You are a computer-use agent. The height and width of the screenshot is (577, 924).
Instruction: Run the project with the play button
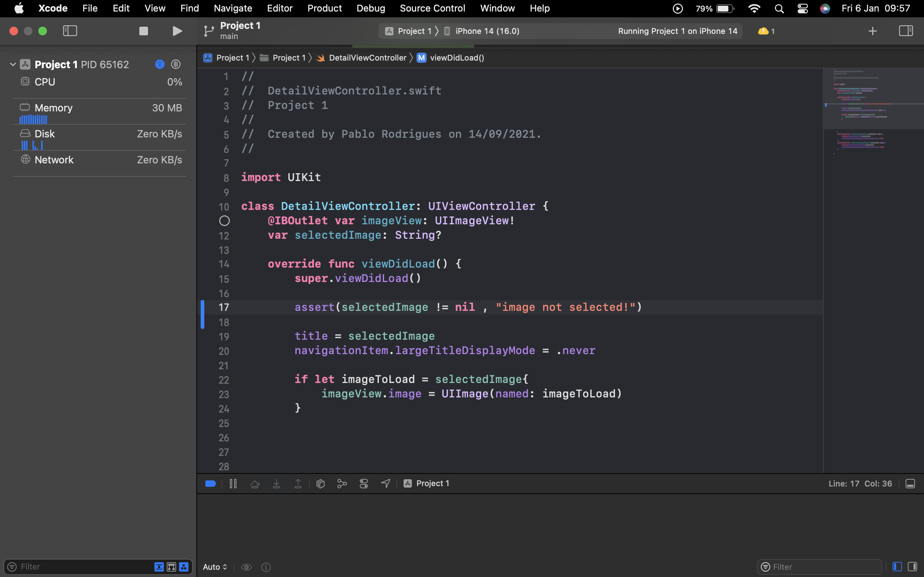coord(176,31)
